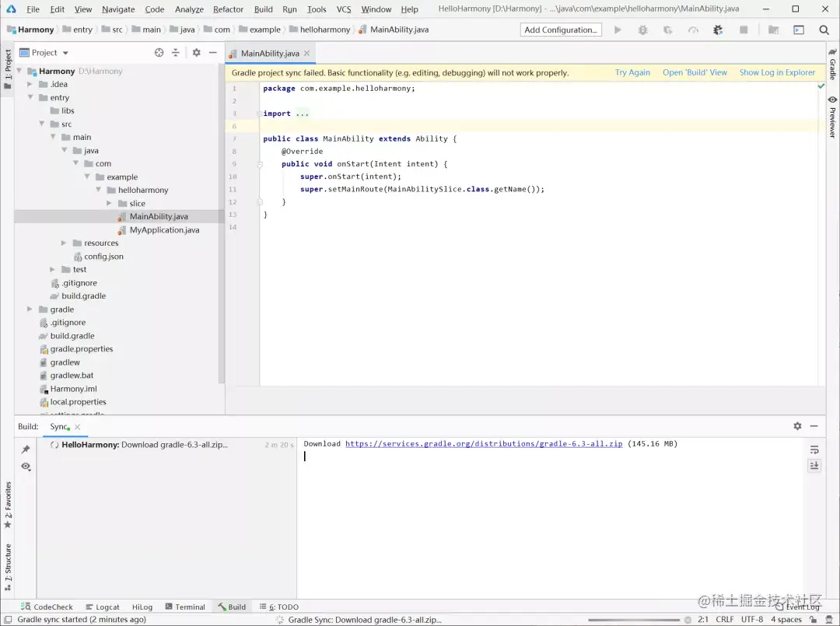Expand the gradle folder

pyautogui.click(x=30, y=310)
